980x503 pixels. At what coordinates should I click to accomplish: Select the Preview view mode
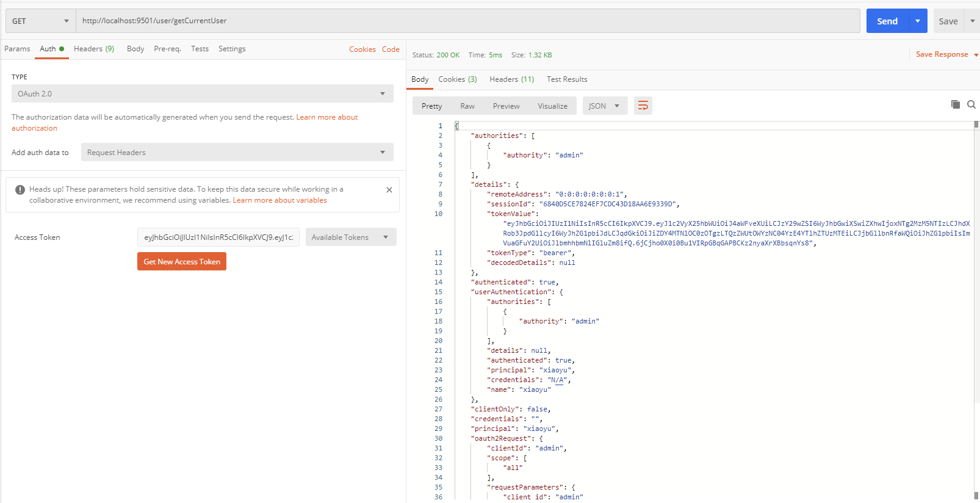coord(506,106)
